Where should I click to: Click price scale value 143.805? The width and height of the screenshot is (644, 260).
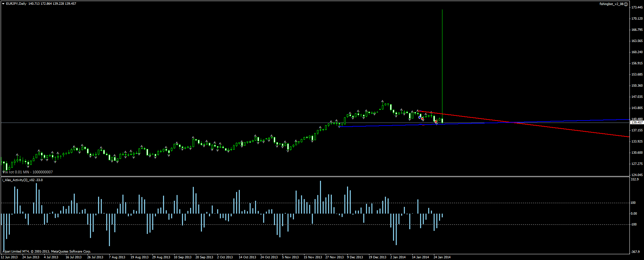point(637,108)
